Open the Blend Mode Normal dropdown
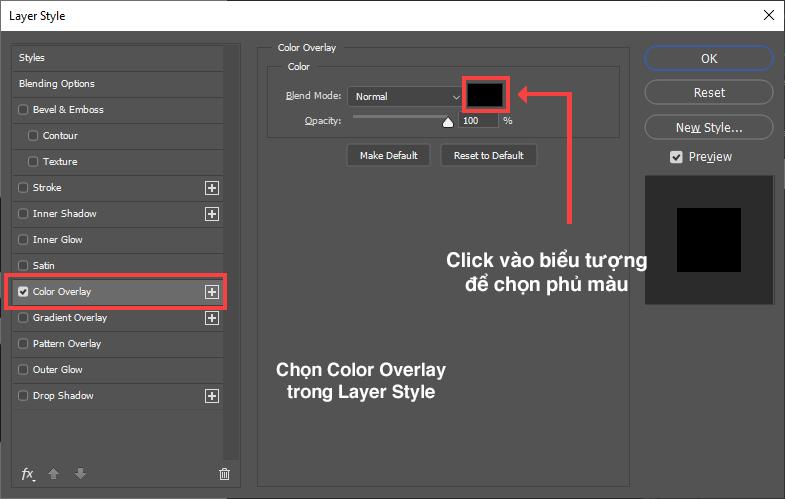Screen dimensions: 785x499 [405, 97]
